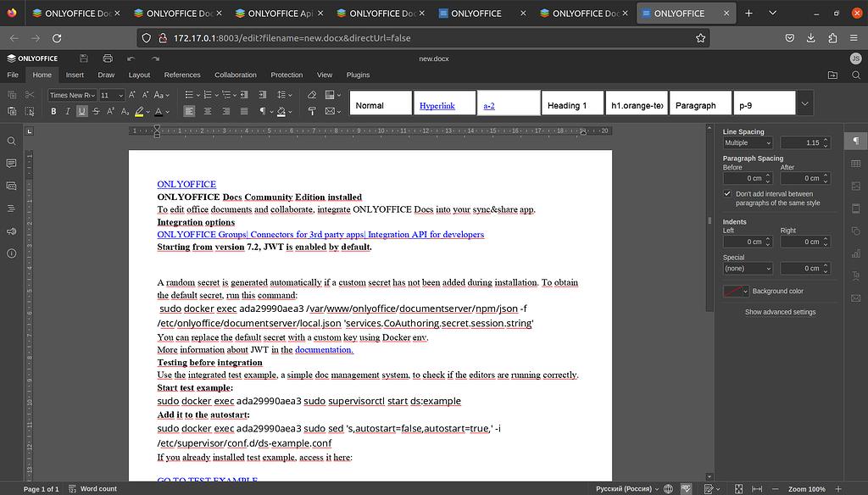Toggle spell checking in the status bar
This screenshot has width=868, height=495.
686,488
